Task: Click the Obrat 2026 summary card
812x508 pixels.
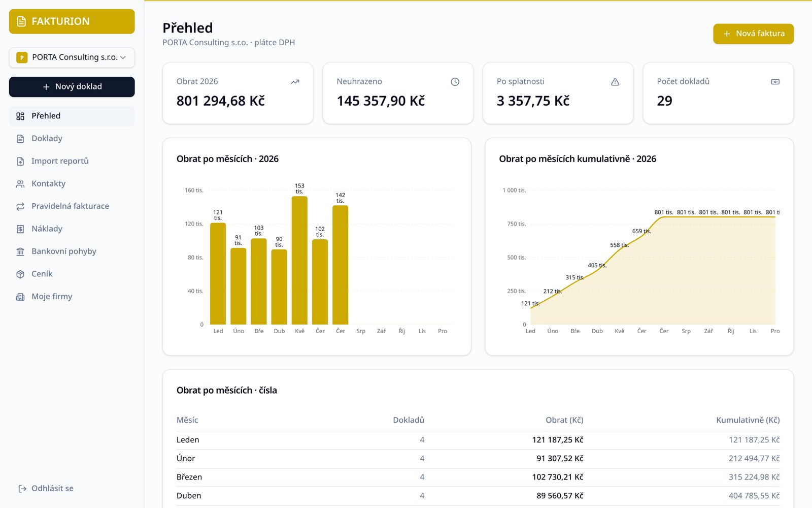Action: point(238,93)
